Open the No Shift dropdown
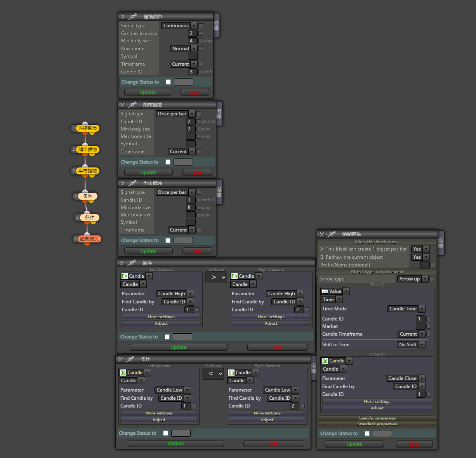 coord(411,345)
